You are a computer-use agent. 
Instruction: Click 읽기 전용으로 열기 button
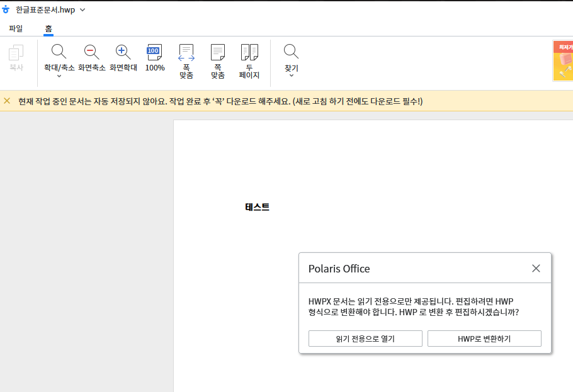[x=365, y=339]
